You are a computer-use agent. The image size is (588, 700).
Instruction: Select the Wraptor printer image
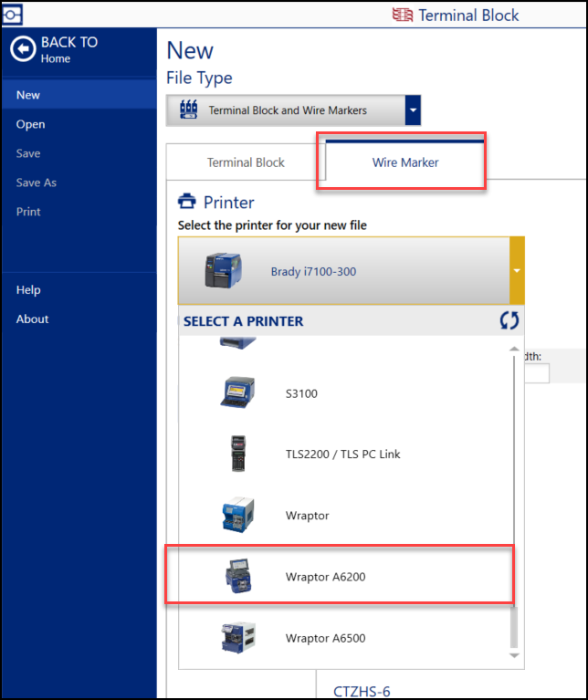[x=238, y=515]
